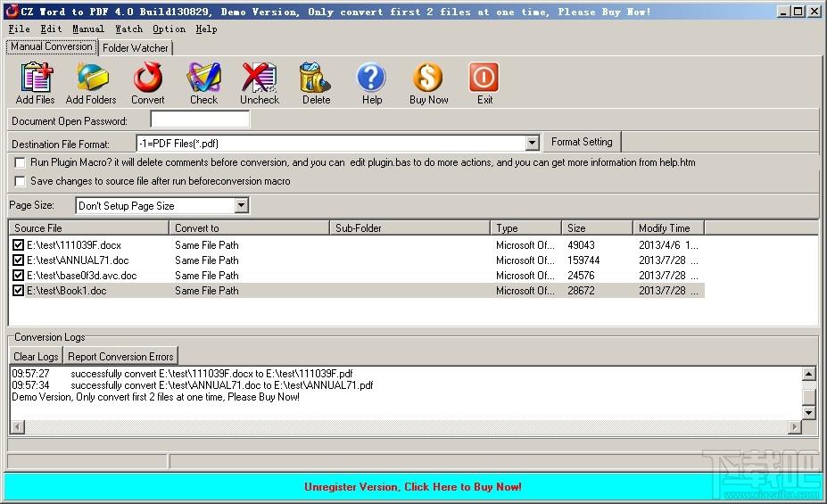
Task: Click the Buy Now dollar icon
Action: (x=427, y=78)
